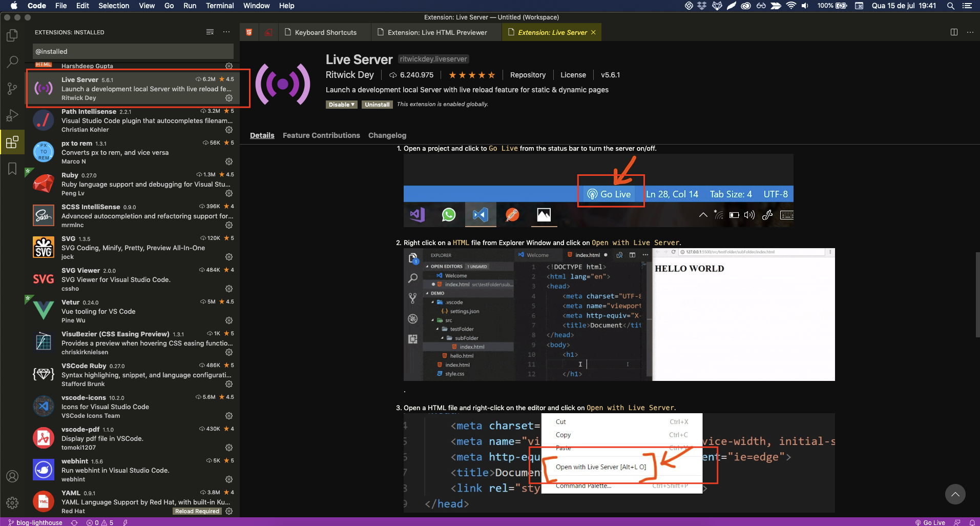Open Run and Debug view

pyautogui.click(x=12, y=115)
